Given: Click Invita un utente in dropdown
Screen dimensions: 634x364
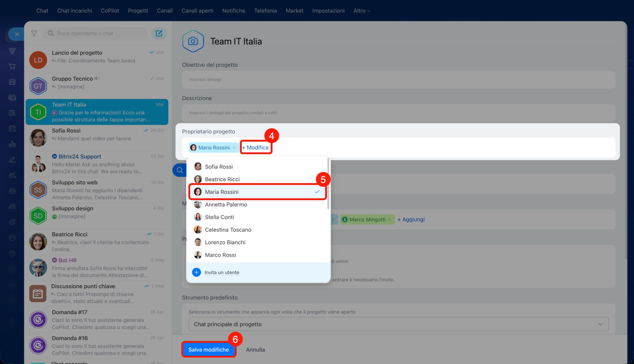Looking at the screenshot, I should (222, 272).
